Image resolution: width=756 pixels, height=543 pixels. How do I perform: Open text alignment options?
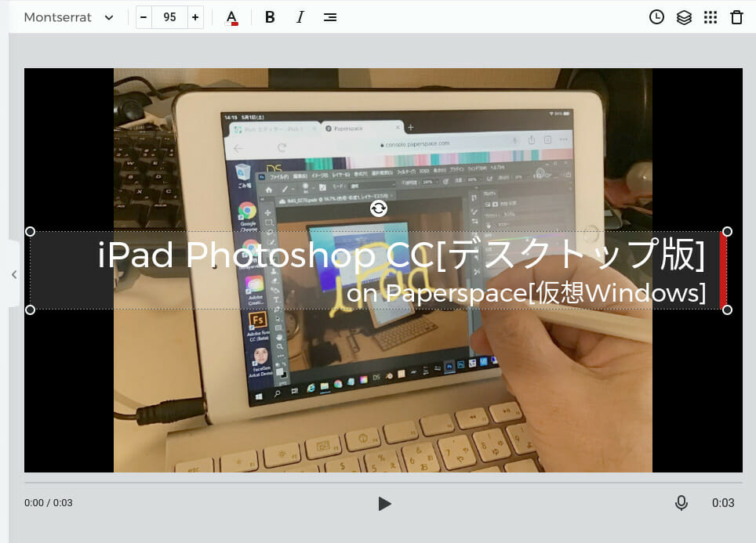(x=330, y=17)
